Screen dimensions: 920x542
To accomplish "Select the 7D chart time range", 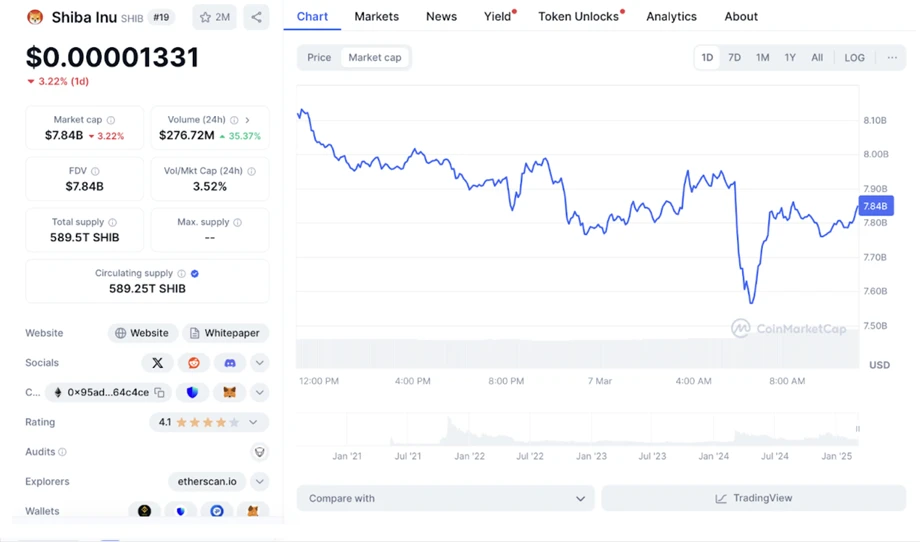I will (734, 58).
